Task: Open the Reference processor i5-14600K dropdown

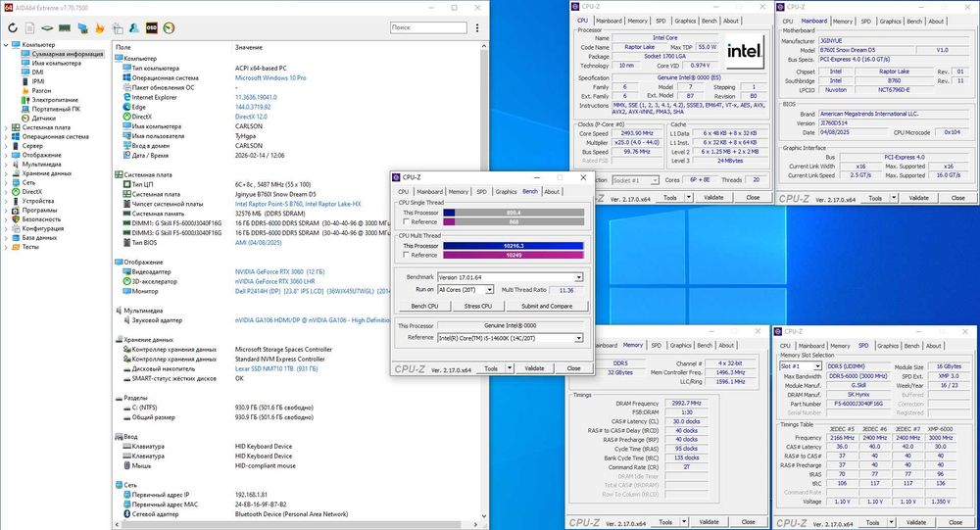Action: point(579,338)
